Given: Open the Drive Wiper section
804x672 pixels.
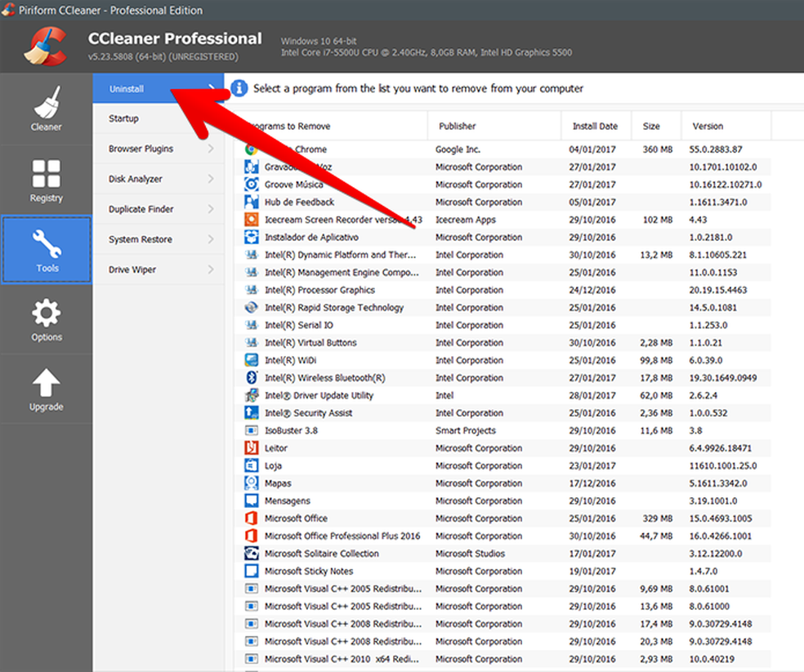Looking at the screenshot, I should (x=132, y=270).
